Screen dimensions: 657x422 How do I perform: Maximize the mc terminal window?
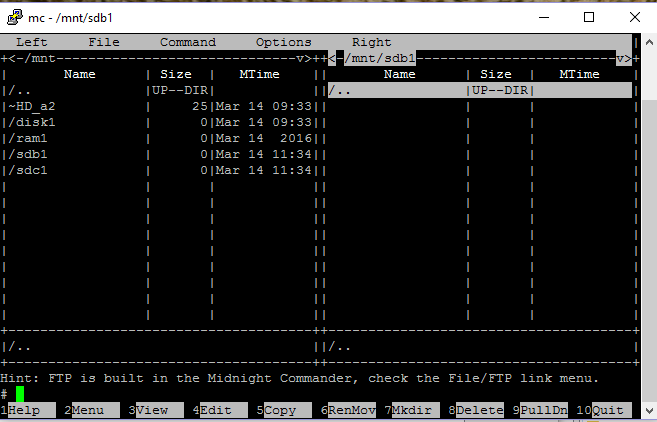(589, 17)
